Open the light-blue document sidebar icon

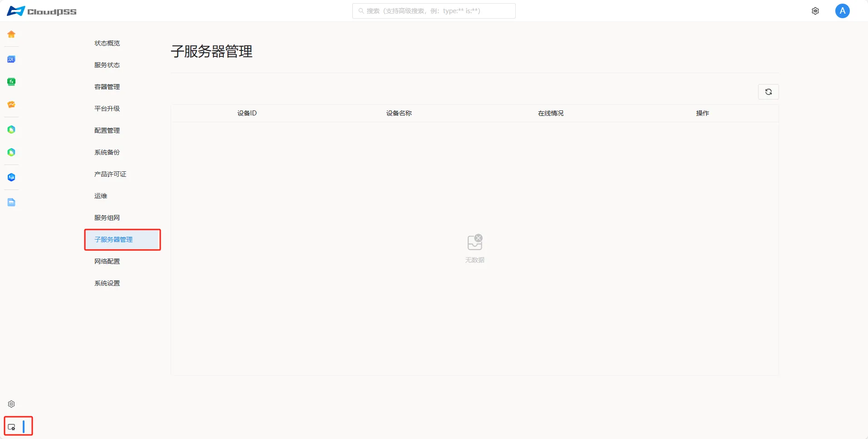[x=11, y=202]
